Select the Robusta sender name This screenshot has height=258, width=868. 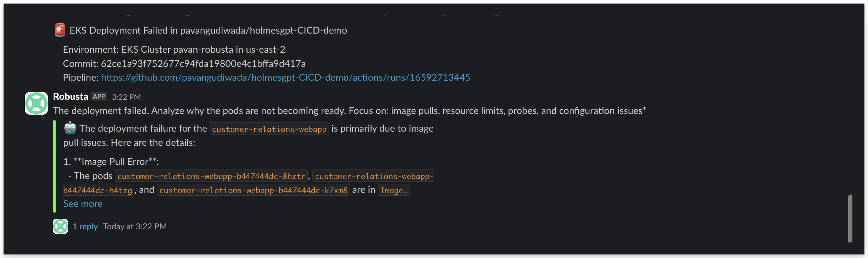click(70, 96)
